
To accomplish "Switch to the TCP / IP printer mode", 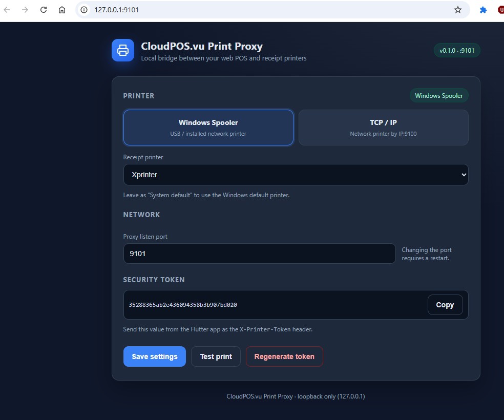I will coord(383,128).
